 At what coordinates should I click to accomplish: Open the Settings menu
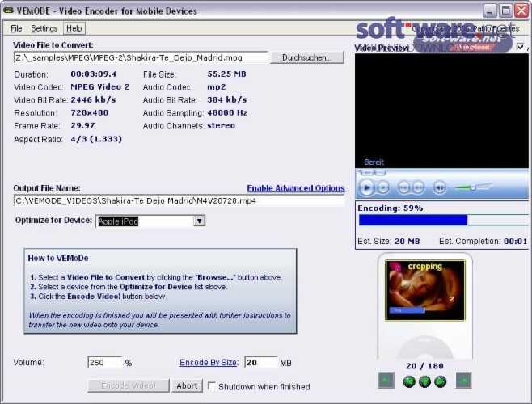pyautogui.click(x=44, y=28)
